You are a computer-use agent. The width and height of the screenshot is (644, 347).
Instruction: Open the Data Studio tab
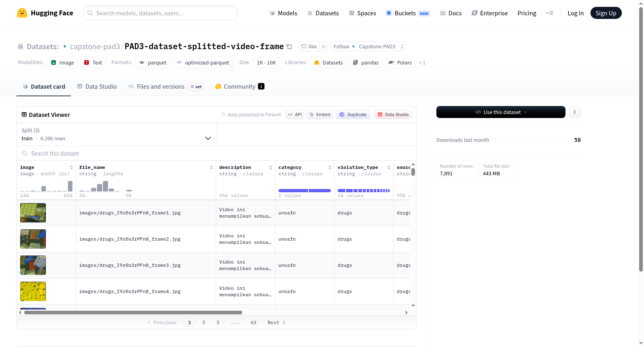coord(97,87)
